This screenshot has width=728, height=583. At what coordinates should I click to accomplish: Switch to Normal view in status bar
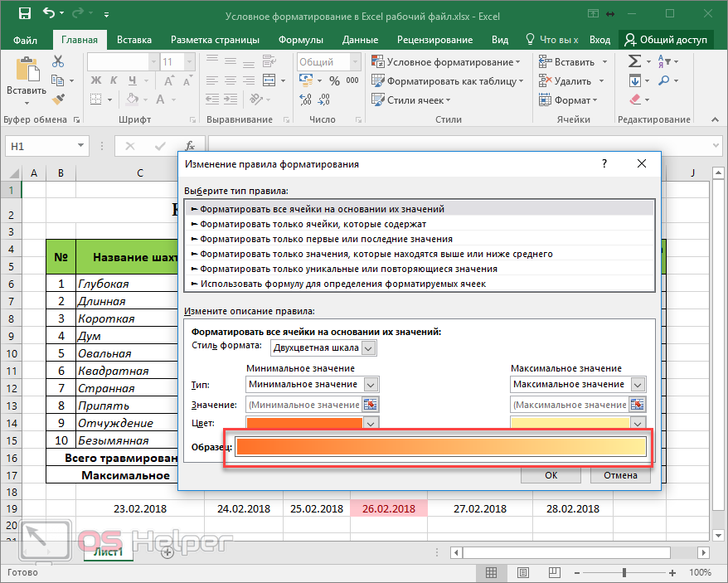click(x=492, y=573)
